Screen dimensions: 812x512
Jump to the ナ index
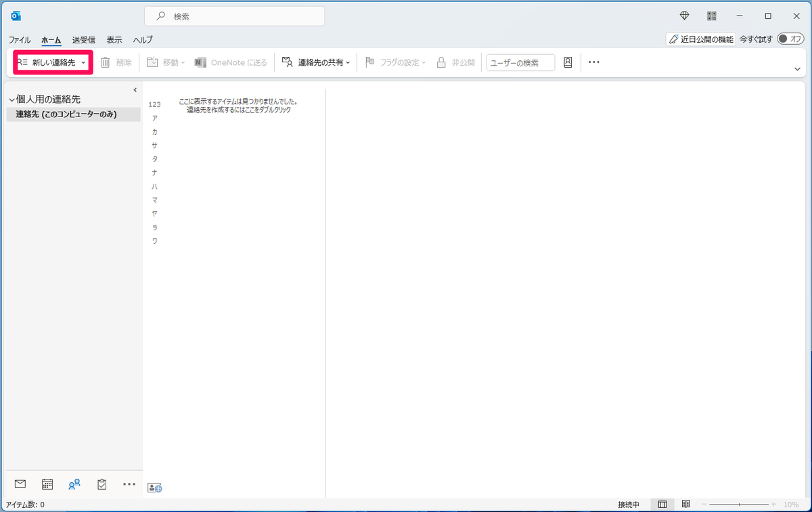[x=154, y=173]
